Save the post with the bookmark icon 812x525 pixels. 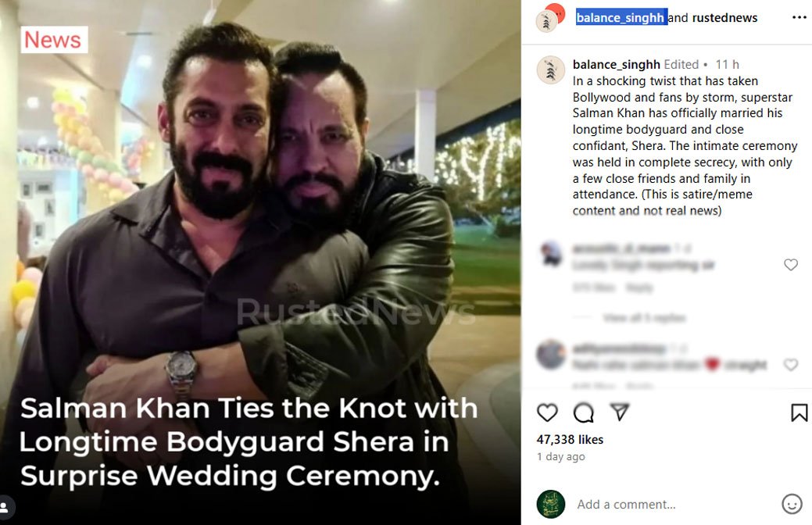(x=799, y=412)
